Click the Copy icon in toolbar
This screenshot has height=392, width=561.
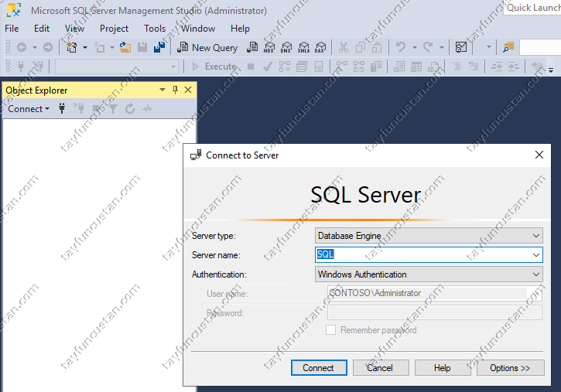[361, 47]
